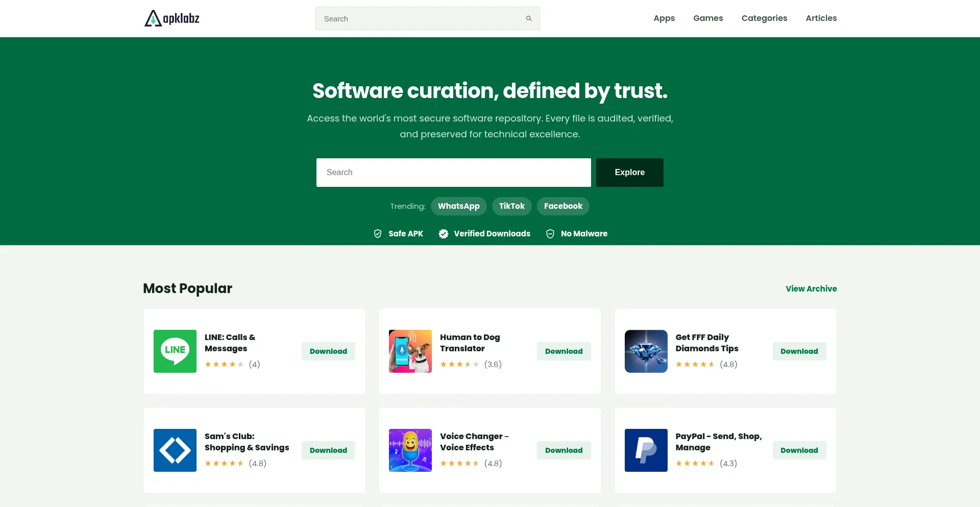Click the star rating of Voice Changer
Screen dimensions: 980x507
coord(459,464)
